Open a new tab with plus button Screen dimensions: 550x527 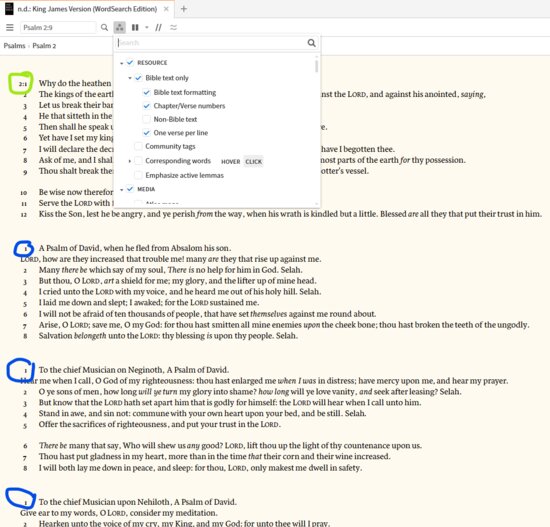(x=183, y=9)
